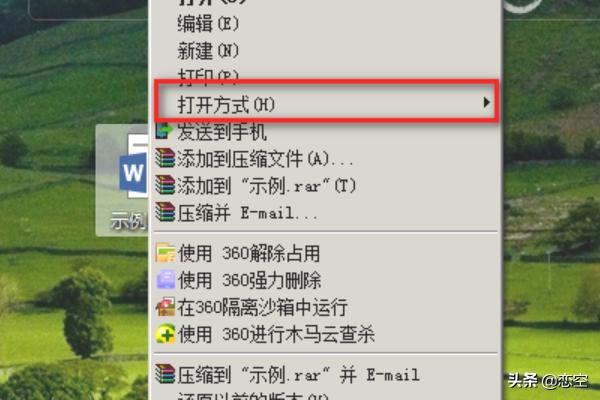The image size is (600, 400).
Task: Expand the 打开方式(H) submenu arrow
Action: point(486,103)
